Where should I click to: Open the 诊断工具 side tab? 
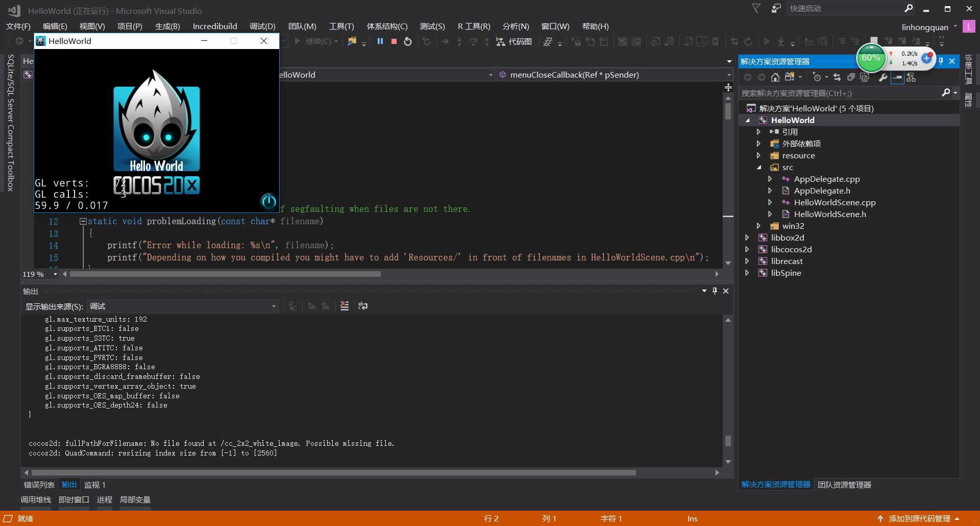click(x=968, y=69)
